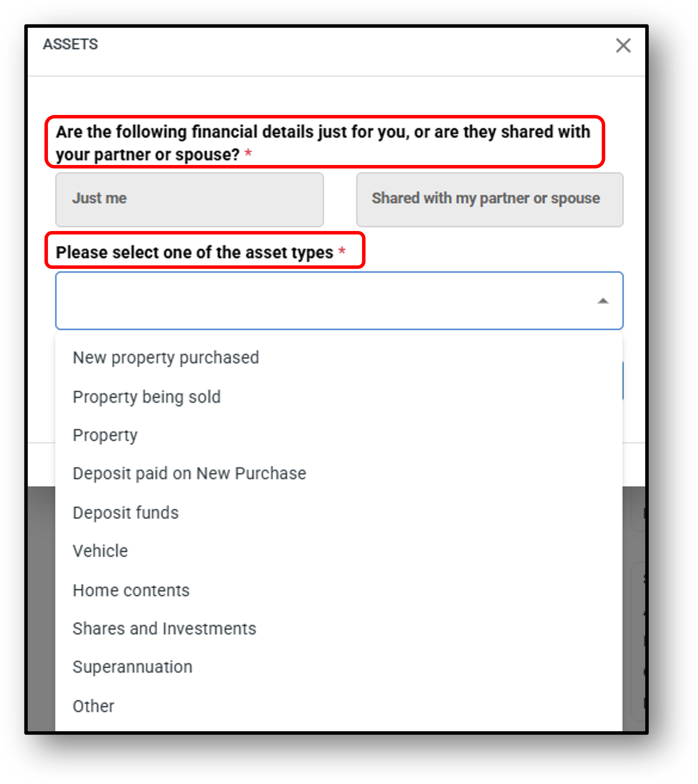Image resolution: width=698 pixels, height=784 pixels.
Task: Click 'Please select one of the asset types' label
Action: [x=194, y=253]
